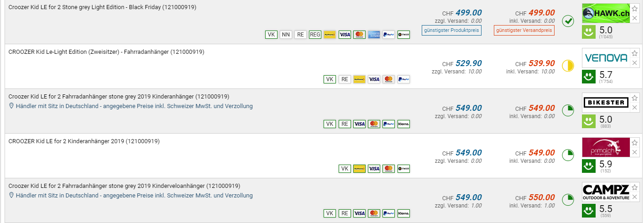Toggle the star next to Venova logo
The height and width of the screenshot is (223, 644).
[x=634, y=53]
